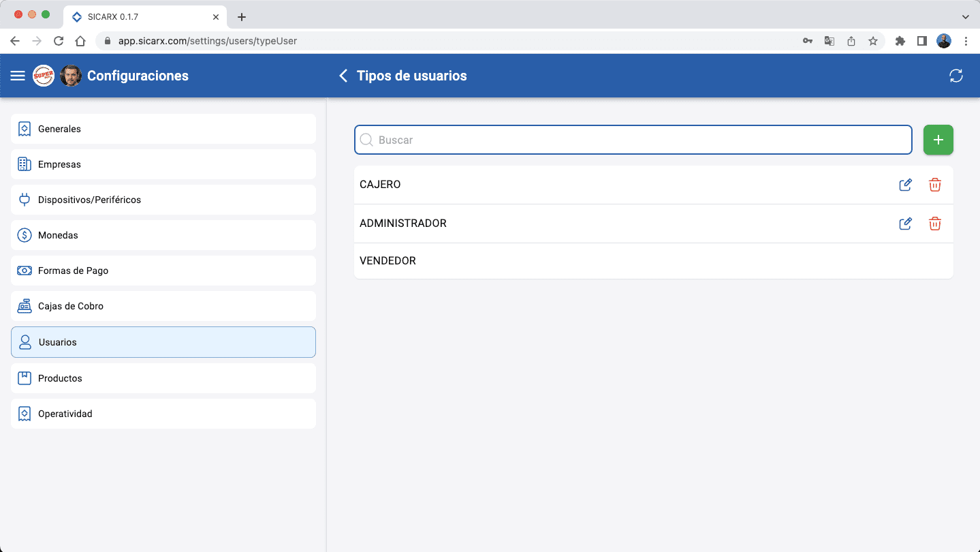Select Dispositivos/Periféricos section
Screen dimensions: 980x552
coord(163,200)
